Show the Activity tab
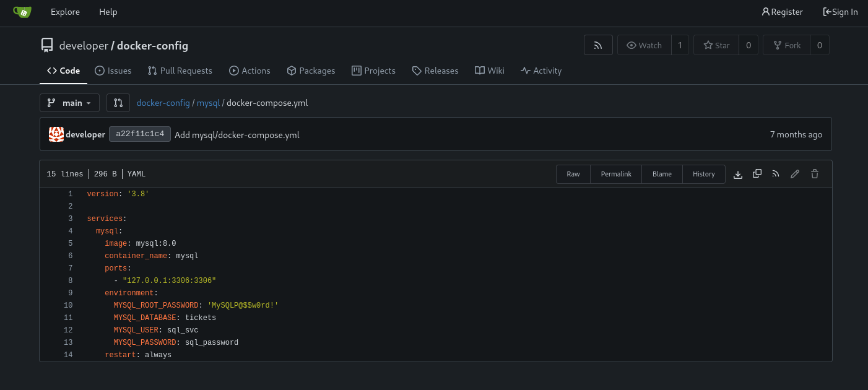This screenshot has width=868, height=390. (x=541, y=71)
